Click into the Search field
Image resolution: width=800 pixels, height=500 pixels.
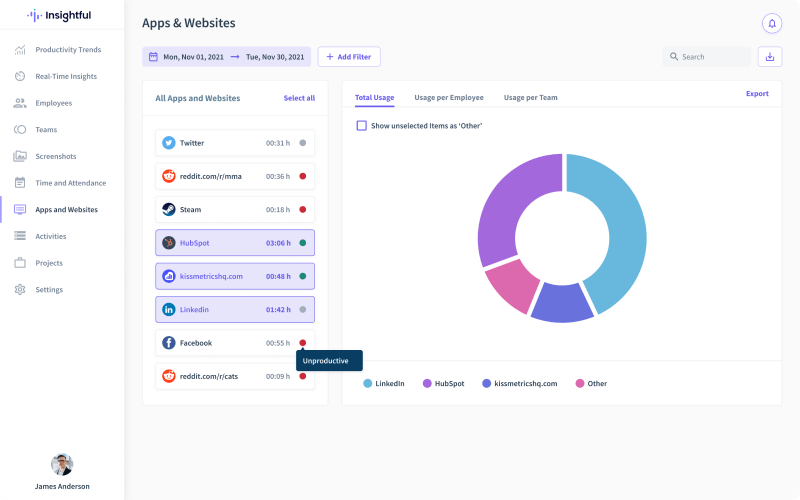[712, 57]
